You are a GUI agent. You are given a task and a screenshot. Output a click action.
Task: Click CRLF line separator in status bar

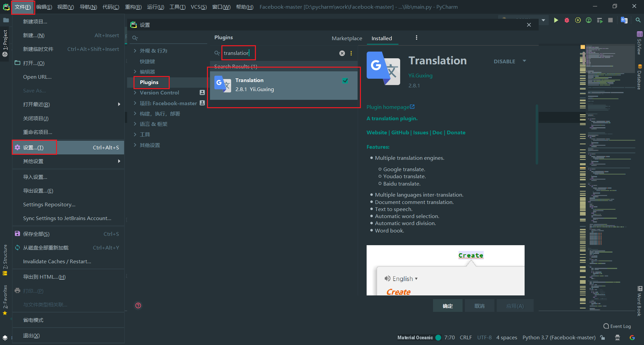click(x=466, y=338)
